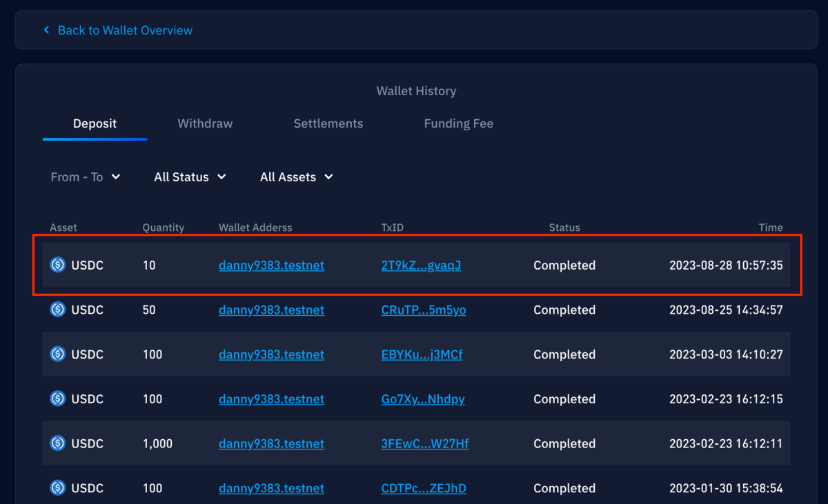Click the USDC coin icon in the highlighted row
This screenshot has height=504, width=828.
click(x=57, y=265)
